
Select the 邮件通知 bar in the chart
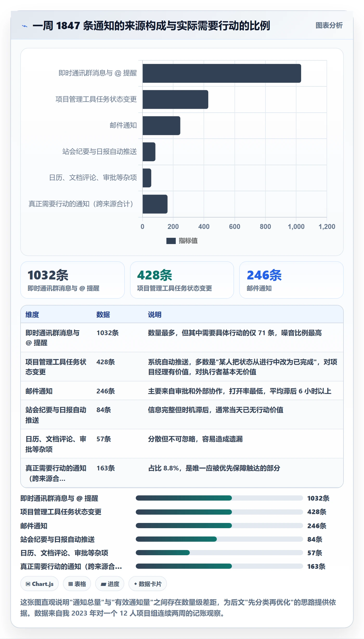pyautogui.click(x=161, y=126)
